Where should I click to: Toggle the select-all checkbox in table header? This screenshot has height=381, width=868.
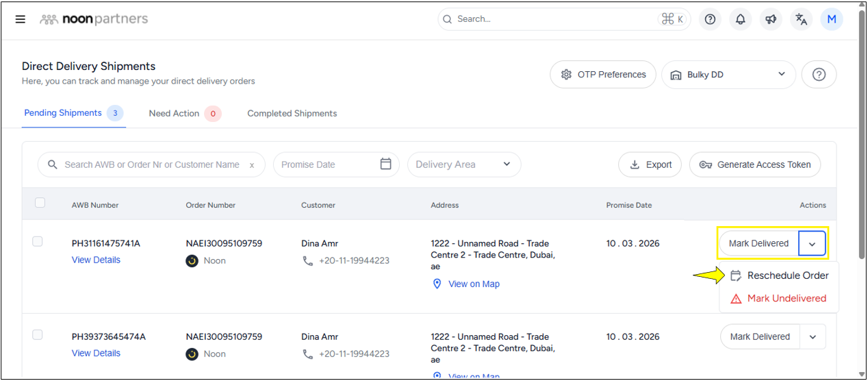click(x=40, y=203)
